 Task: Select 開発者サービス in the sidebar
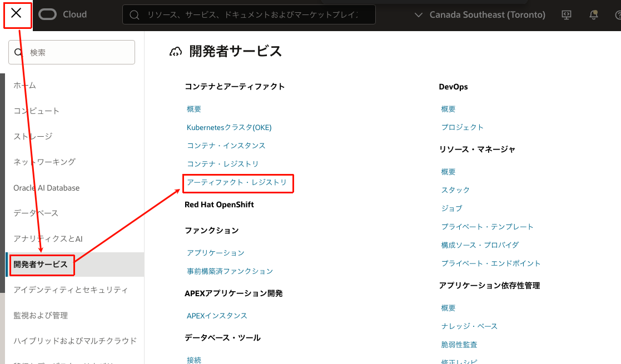click(x=41, y=265)
